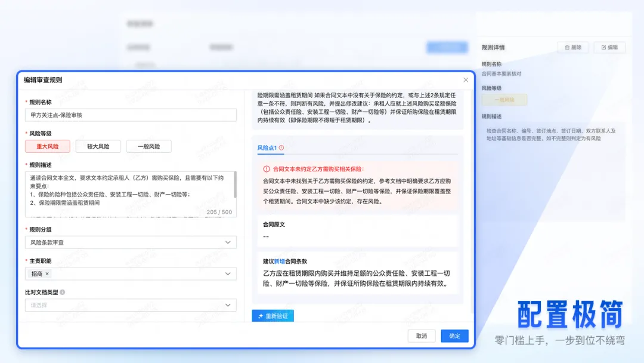Select the 较大风险 risk level
The width and height of the screenshot is (644, 363).
pos(98,146)
